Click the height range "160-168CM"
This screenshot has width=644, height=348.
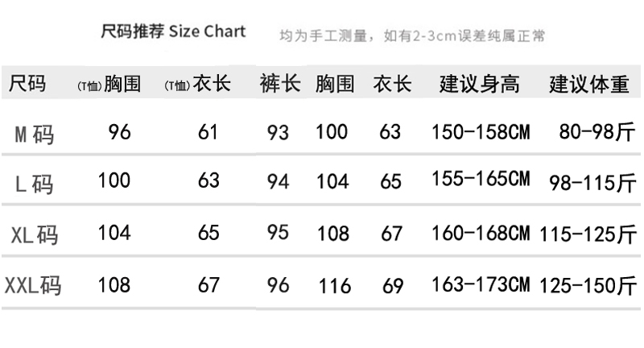481,234
